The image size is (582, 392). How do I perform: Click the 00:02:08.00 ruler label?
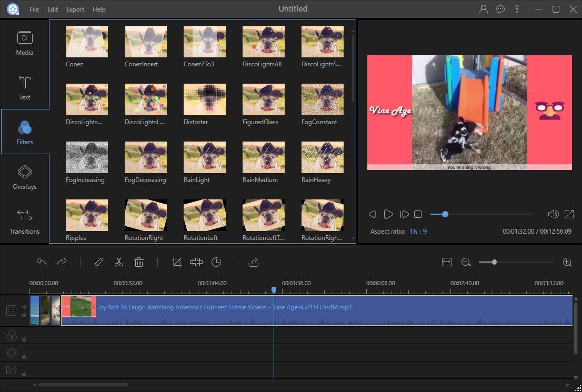coord(380,283)
